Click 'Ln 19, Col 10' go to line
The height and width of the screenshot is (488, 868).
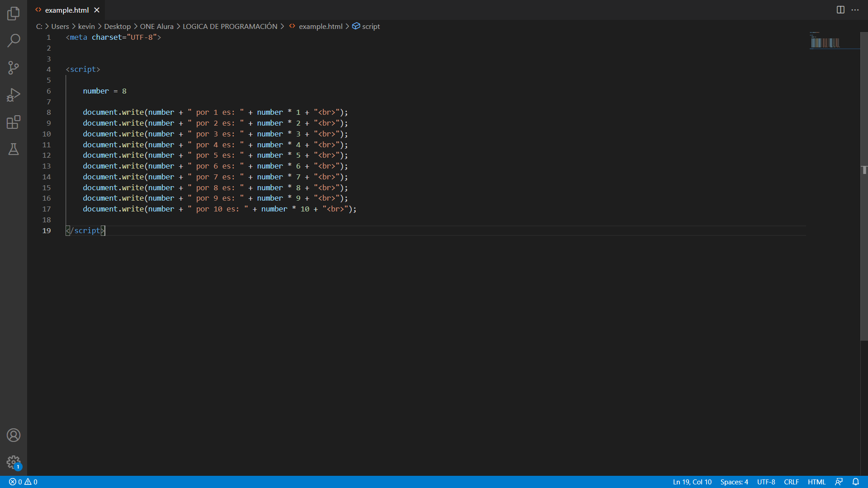692,482
